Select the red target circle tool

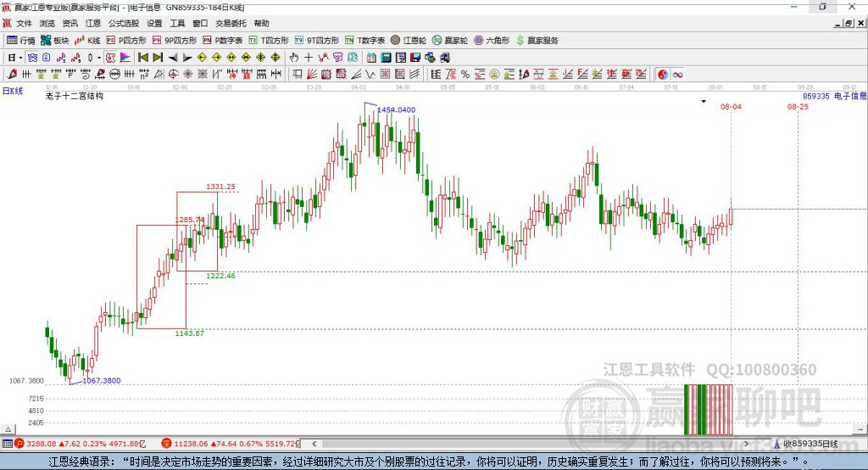click(173, 75)
